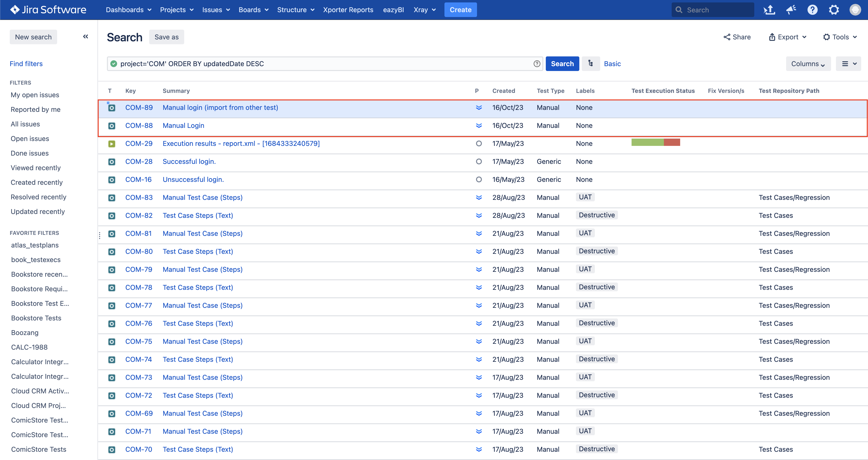The width and height of the screenshot is (868, 460).
Task: Expand the Xray menu
Action: (x=425, y=10)
